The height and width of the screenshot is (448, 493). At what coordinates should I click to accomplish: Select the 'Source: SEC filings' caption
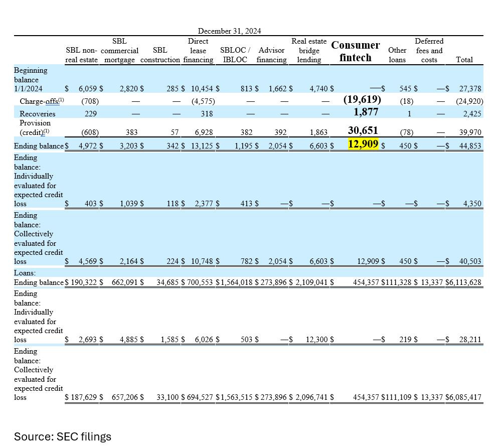point(63,436)
